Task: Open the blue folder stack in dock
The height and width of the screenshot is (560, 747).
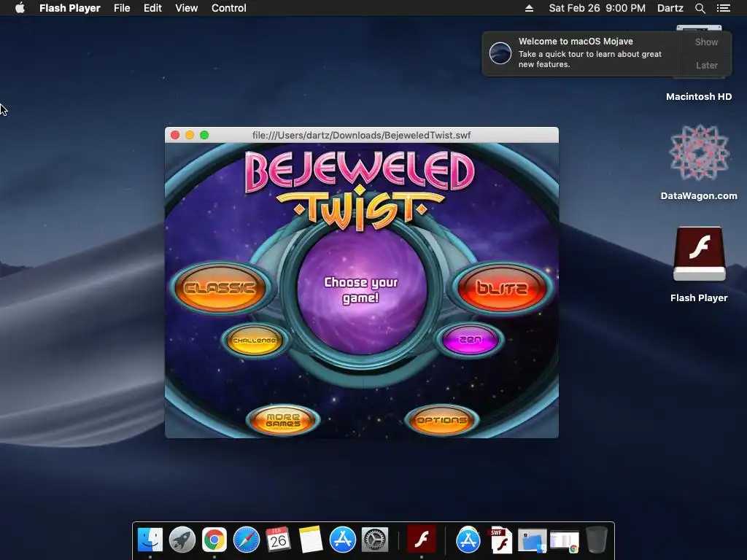Action: (532, 541)
